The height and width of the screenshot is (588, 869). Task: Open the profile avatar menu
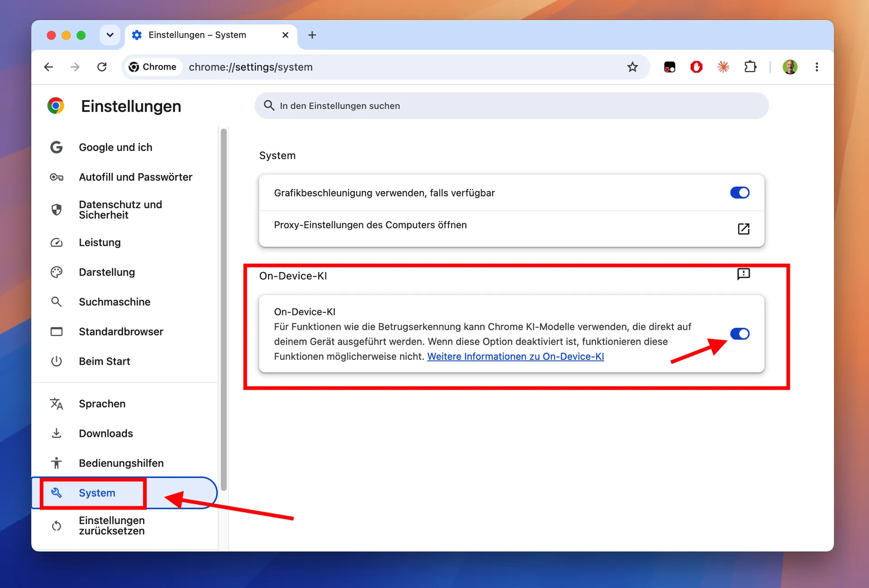point(790,67)
